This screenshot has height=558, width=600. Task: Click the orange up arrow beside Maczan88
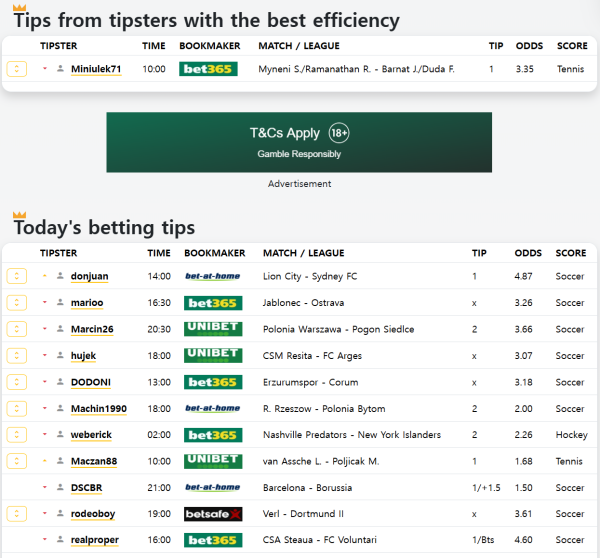pos(45,461)
